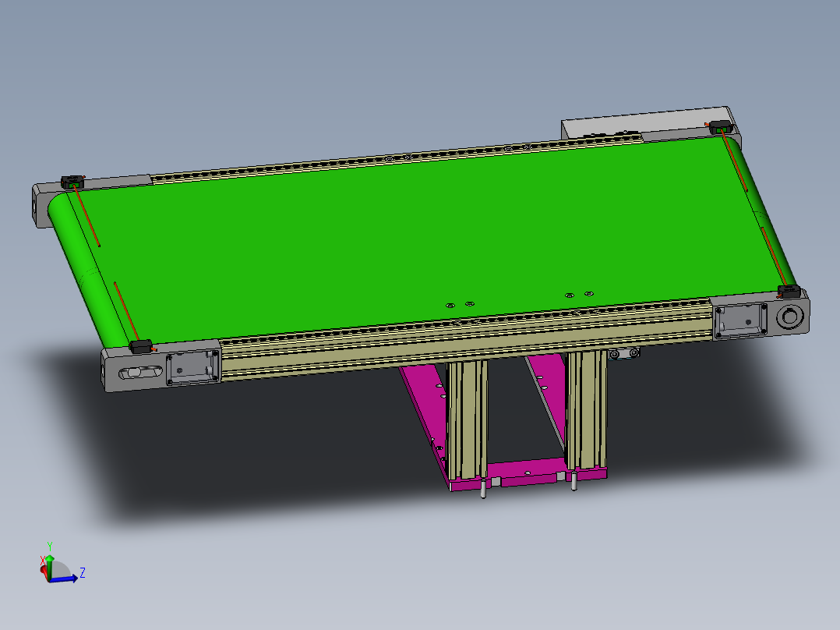Viewport: 840px width, 630px height.
Task: Click the Y axis label on the triad
Action: tap(50, 547)
